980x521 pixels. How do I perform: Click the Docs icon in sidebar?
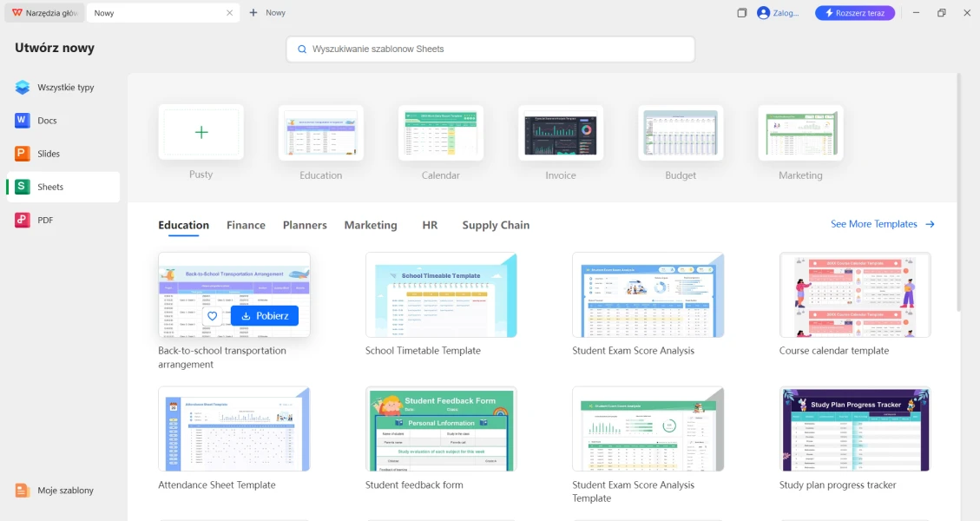point(23,121)
